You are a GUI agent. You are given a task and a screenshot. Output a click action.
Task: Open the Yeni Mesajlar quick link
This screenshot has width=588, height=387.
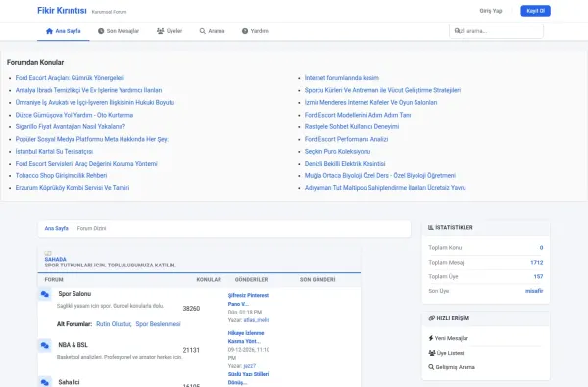(452, 338)
